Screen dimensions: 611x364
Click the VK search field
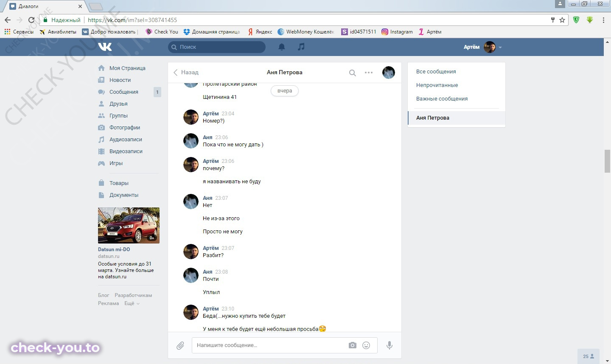pos(217,47)
